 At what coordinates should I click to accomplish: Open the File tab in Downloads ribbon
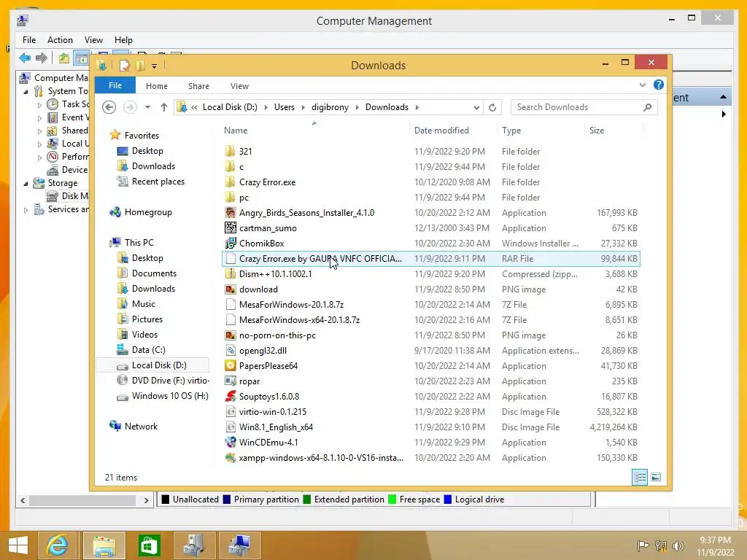pos(115,86)
